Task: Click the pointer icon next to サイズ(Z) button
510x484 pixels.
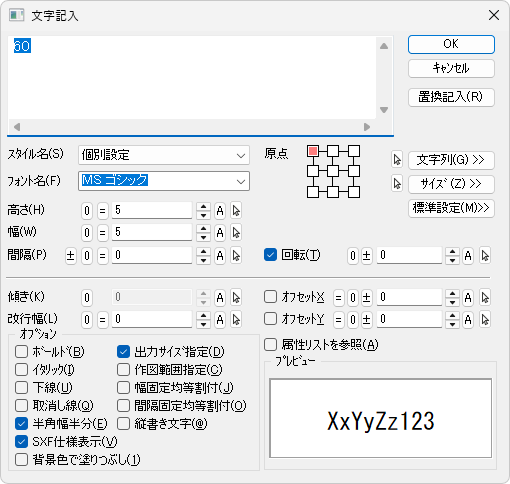Action: [x=397, y=184]
